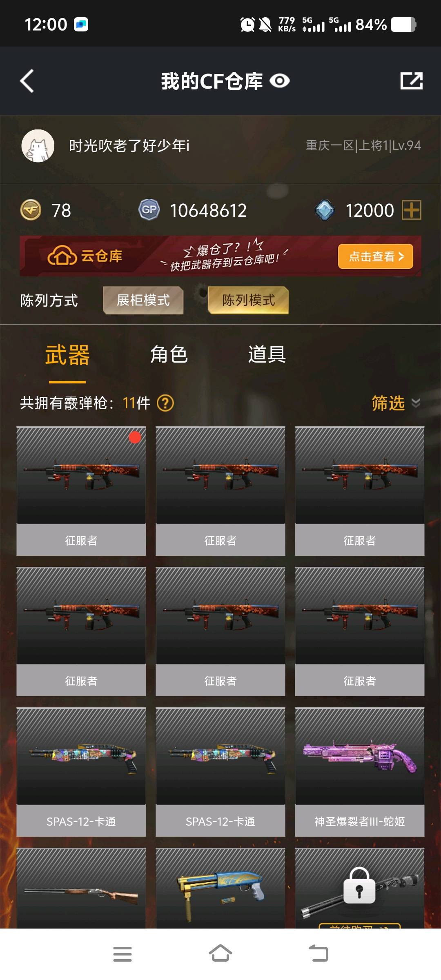Tap the cloud warehouse logo

pyautogui.click(x=85, y=256)
